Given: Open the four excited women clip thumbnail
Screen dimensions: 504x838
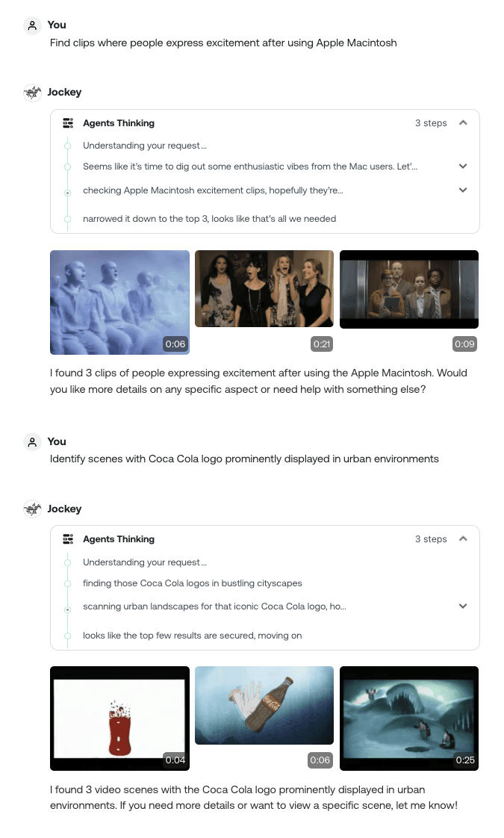Looking at the screenshot, I should (x=264, y=288).
